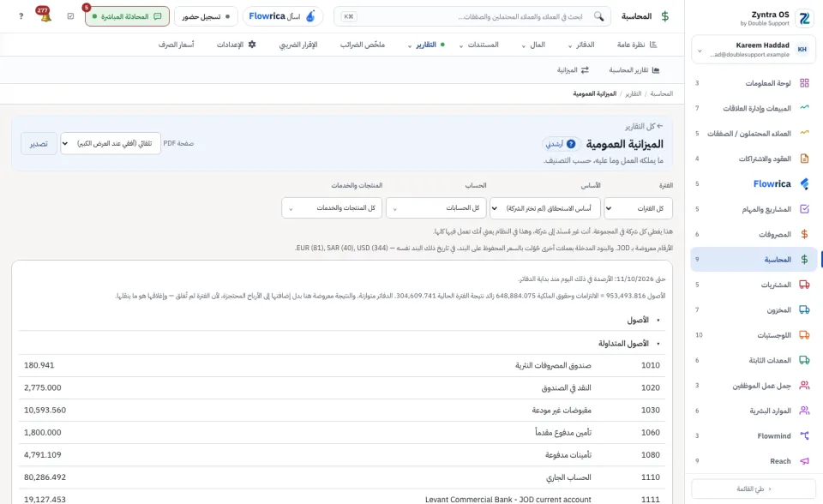Open Contracts and Subscriptions (العقود والاشتراكات) icon
Image resolution: width=823 pixels, height=504 pixels.
coord(804,158)
